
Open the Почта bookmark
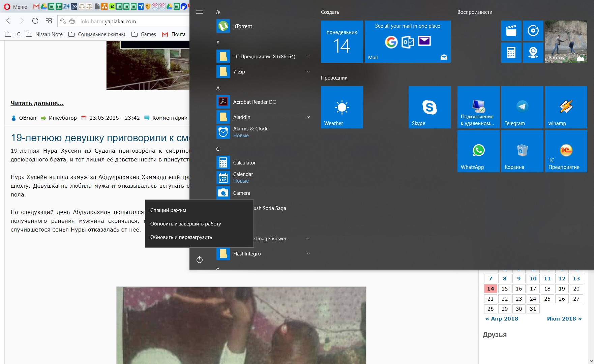[174, 34]
